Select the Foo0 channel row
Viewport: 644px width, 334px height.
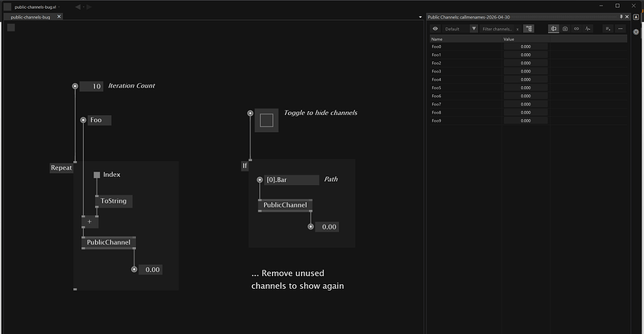click(x=528, y=47)
